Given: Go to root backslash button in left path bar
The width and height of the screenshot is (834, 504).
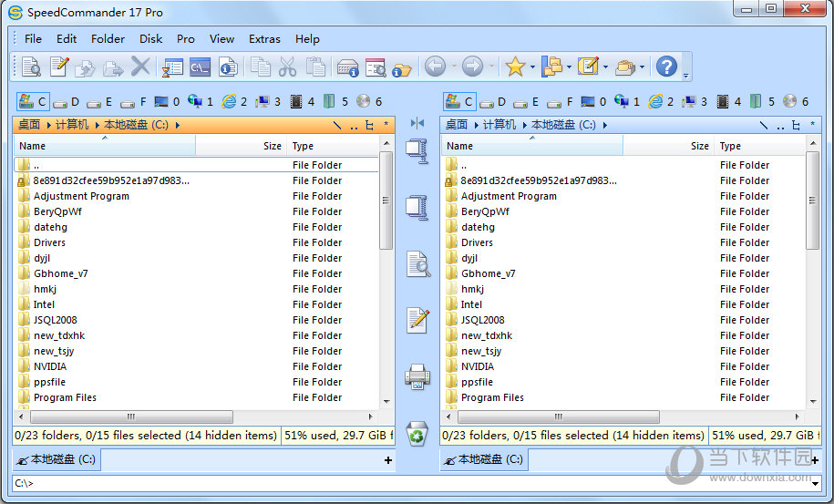Looking at the screenshot, I should click(x=337, y=126).
